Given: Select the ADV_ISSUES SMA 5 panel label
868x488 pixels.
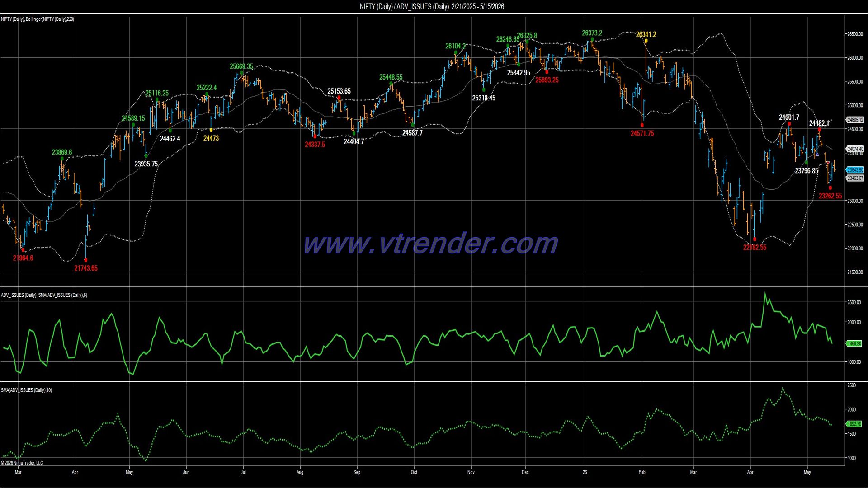Looking at the screenshot, I should click(x=44, y=295).
